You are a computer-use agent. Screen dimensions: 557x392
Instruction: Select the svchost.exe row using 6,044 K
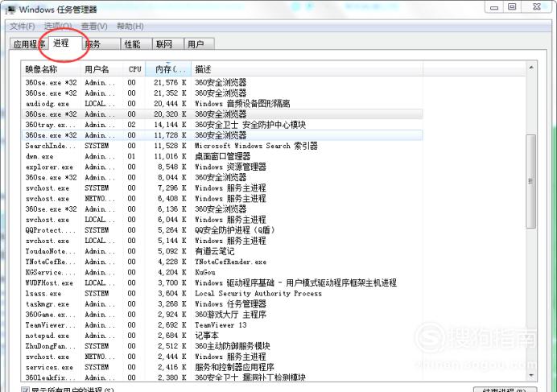(x=222, y=220)
